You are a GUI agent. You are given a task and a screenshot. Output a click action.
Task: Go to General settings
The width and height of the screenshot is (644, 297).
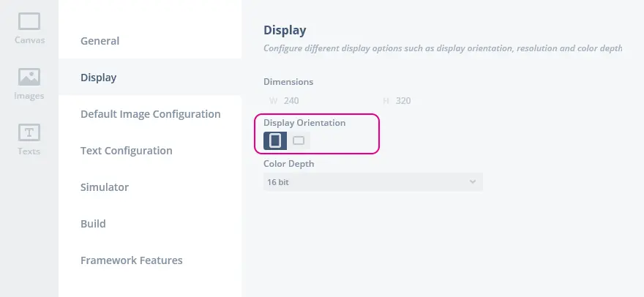click(x=100, y=41)
